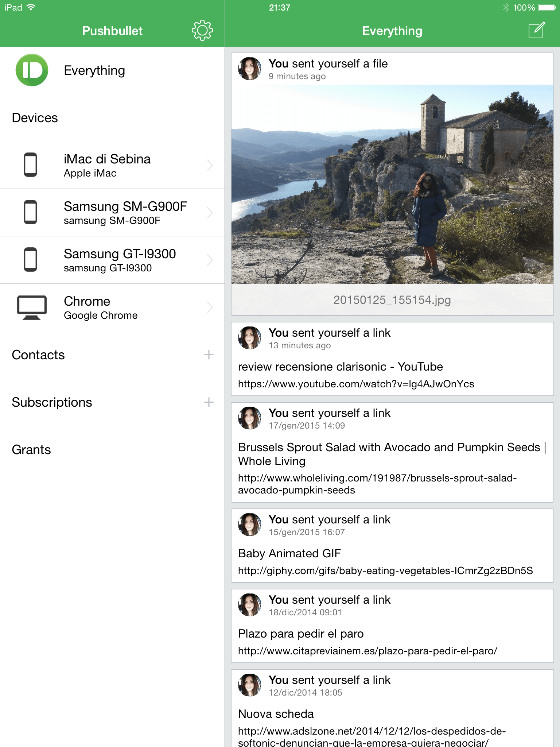Tap the green Pushbullet logo icon
Image resolution: width=560 pixels, height=747 pixels.
point(32,70)
